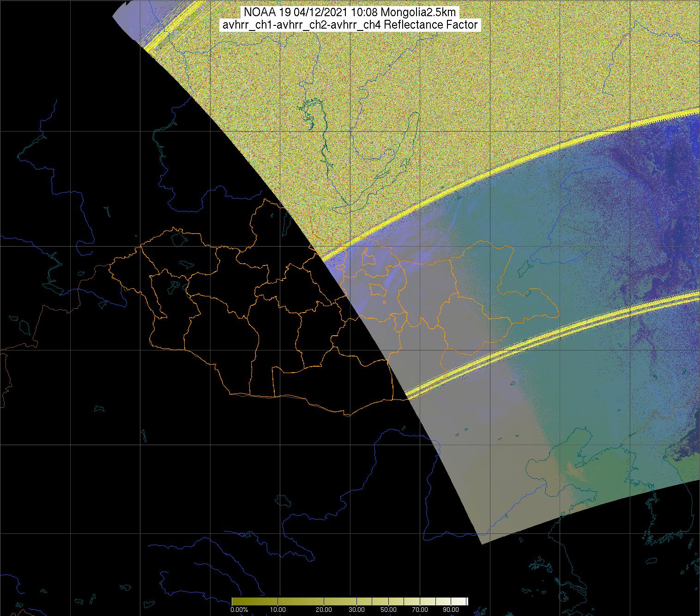The image size is (700, 616).
Task: Pick the color bar segment between 20.00 and 30.00
Action: pyautogui.click(x=340, y=601)
